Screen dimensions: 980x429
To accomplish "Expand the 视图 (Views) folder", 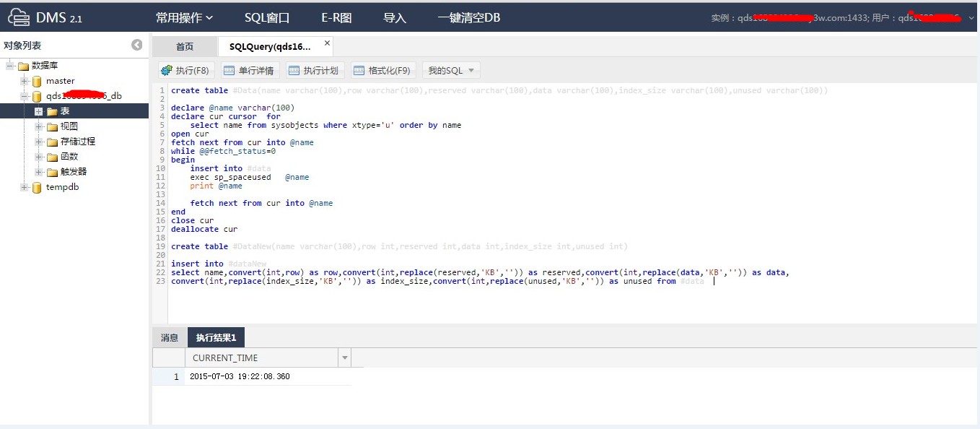I will (x=39, y=126).
